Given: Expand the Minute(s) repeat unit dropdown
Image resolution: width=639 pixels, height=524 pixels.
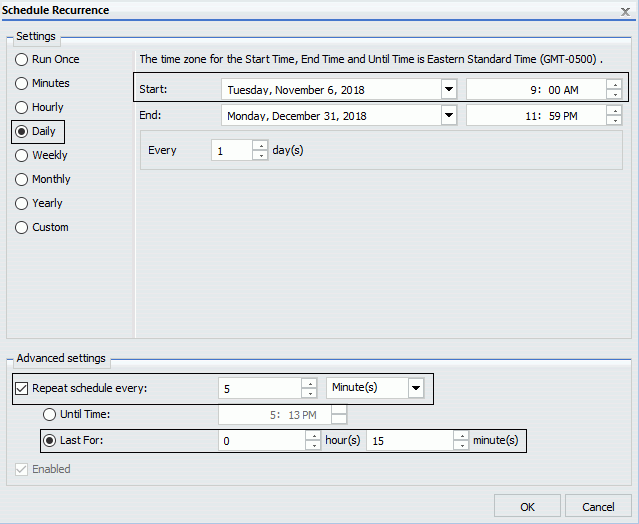Looking at the screenshot, I should click(x=416, y=388).
